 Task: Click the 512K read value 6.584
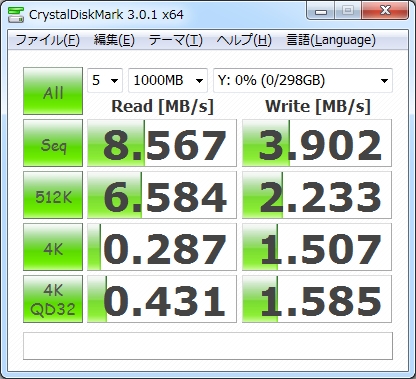(162, 195)
